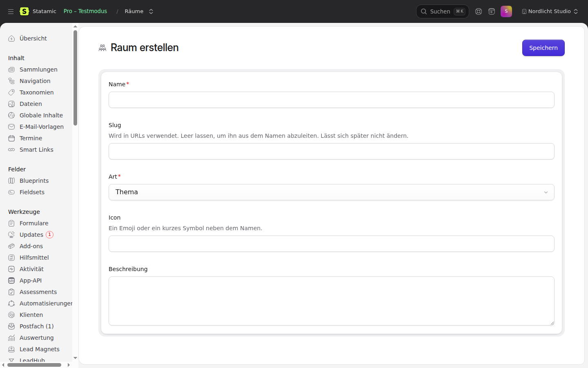Click the Blueprints icon in sidebar

pyautogui.click(x=11, y=181)
